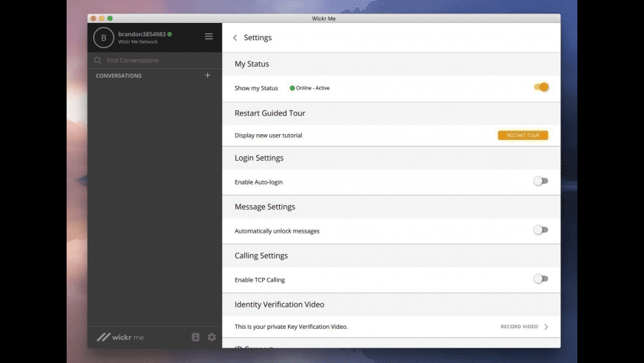The width and height of the screenshot is (644, 363).
Task: Click the Login Settings heading
Action: pyautogui.click(x=259, y=158)
